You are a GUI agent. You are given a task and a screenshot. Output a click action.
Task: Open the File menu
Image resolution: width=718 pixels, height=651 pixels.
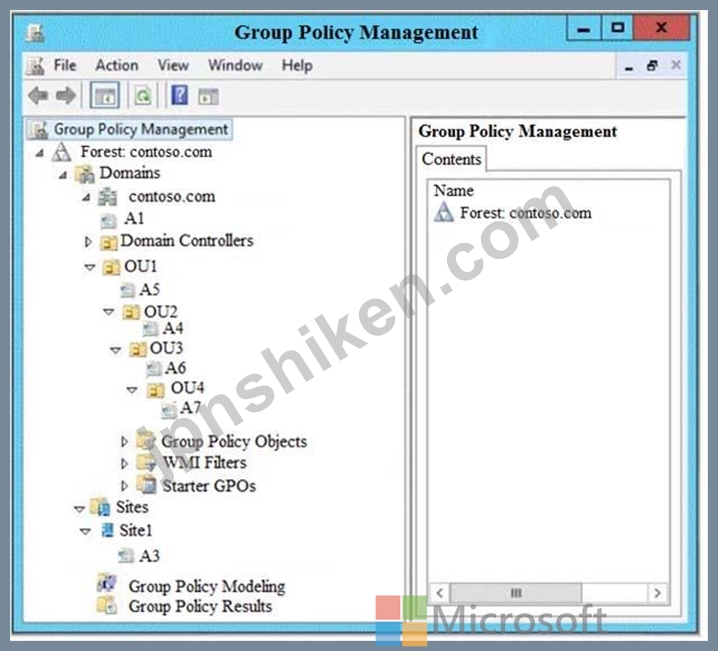(x=65, y=65)
